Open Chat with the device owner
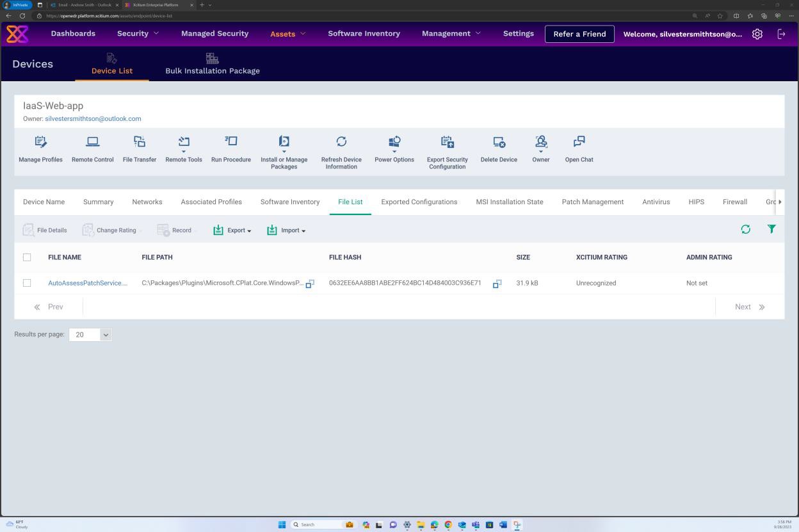Screen dimensions: 799x532 click(x=579, y=149)
